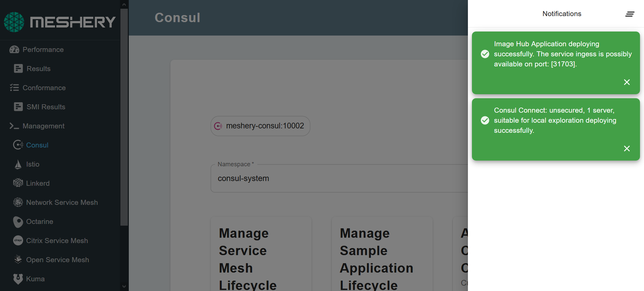Open SMI Results page
The height and width of the screenshot is (291, 644).
point(46,107)
